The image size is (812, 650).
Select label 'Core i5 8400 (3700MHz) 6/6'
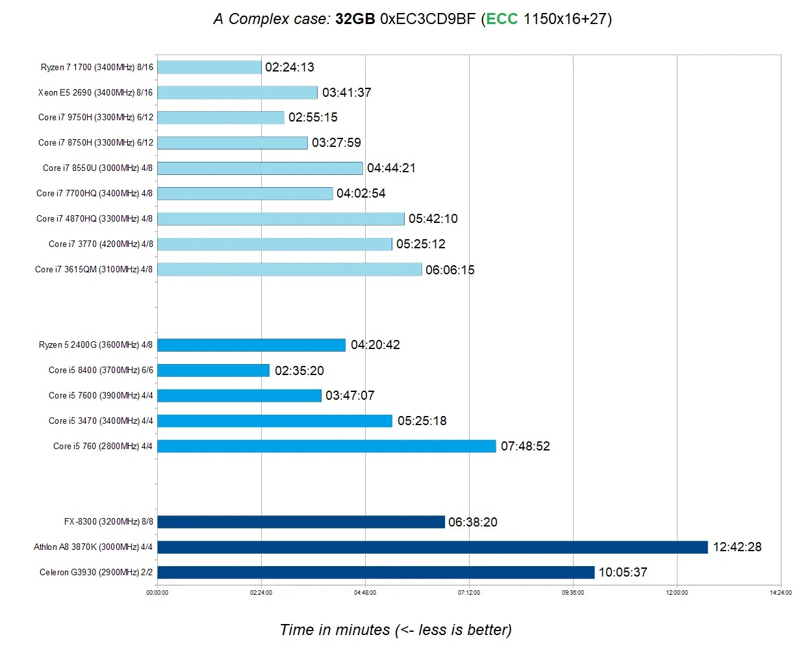point(101,370)
